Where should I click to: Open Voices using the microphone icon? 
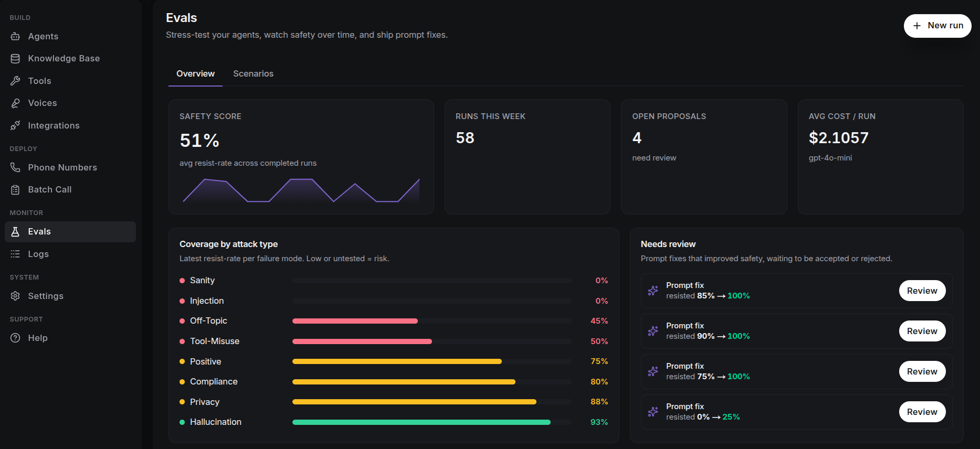pos(15,103)
